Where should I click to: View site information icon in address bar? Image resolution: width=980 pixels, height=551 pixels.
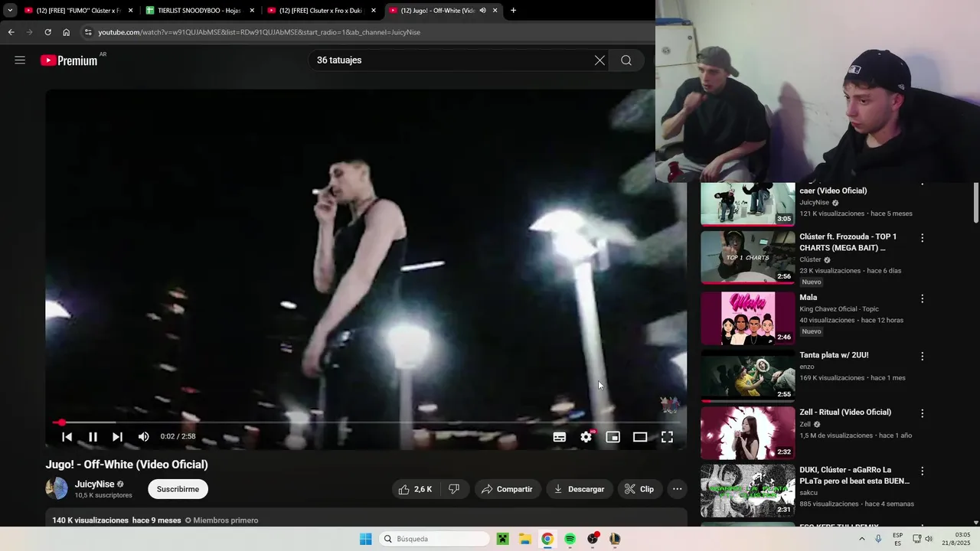point(88,32)
